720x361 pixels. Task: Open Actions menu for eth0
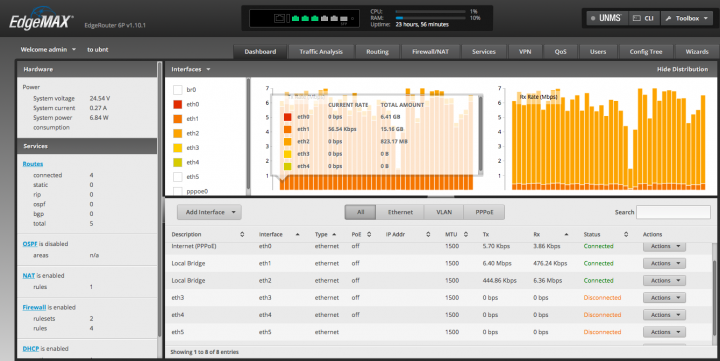(x=664, y=247)
